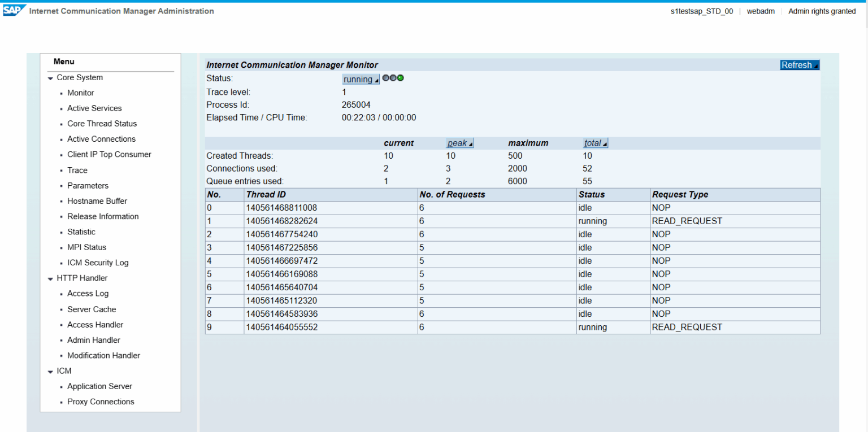Click the webadm user label
Viewport: 868px width, 432px height.
[760, 11]
